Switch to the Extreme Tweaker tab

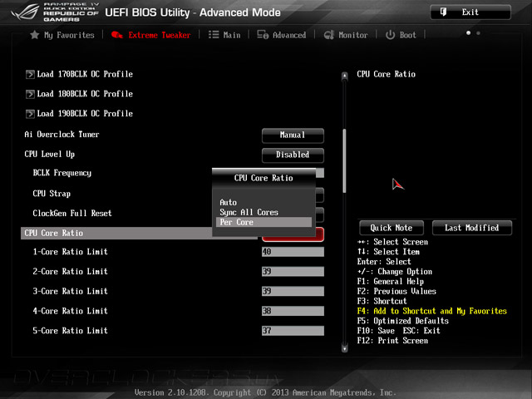click(151, 35)
